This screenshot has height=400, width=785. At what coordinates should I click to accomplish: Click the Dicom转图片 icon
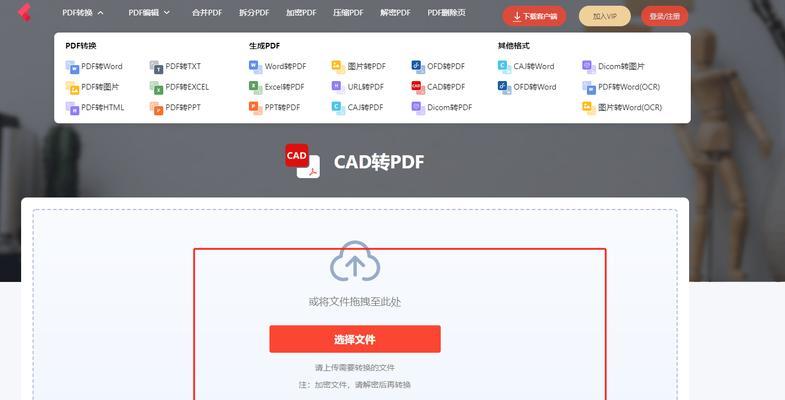click(589, 67)
